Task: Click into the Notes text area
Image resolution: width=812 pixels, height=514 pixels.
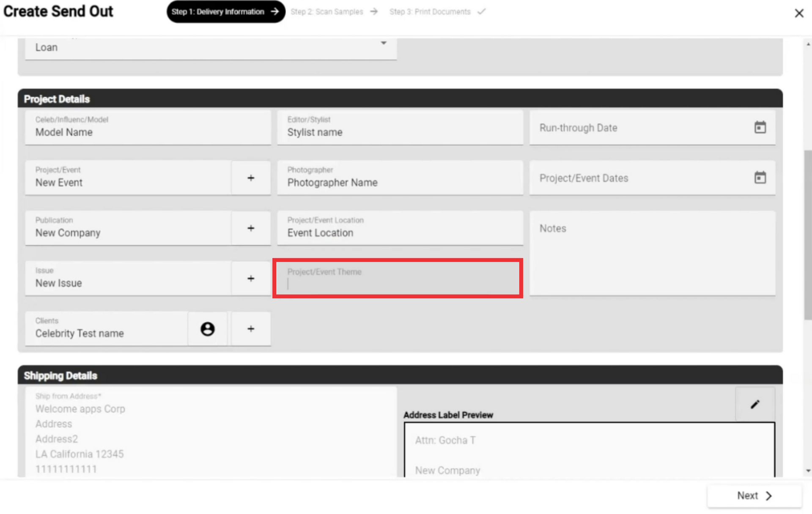Action: tap(652, 253)
